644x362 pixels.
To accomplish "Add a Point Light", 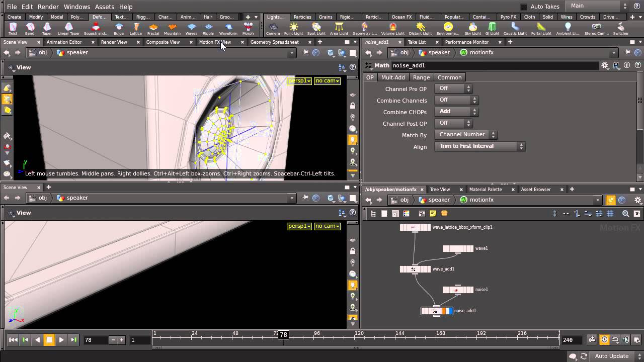I will pyautogui.click(x=293, y=29).
